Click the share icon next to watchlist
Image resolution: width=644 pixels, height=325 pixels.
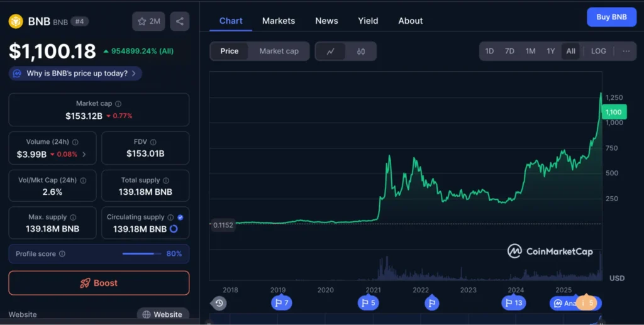point(180,21)
